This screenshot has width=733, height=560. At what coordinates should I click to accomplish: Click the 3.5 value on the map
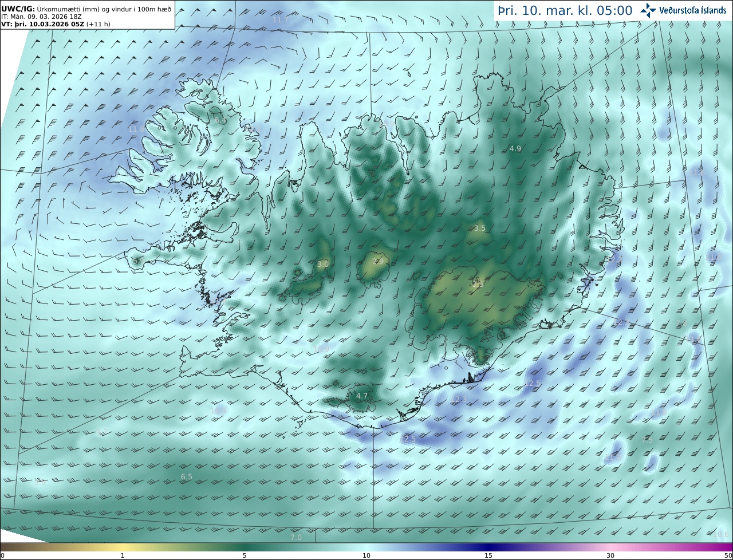point(480,228)
